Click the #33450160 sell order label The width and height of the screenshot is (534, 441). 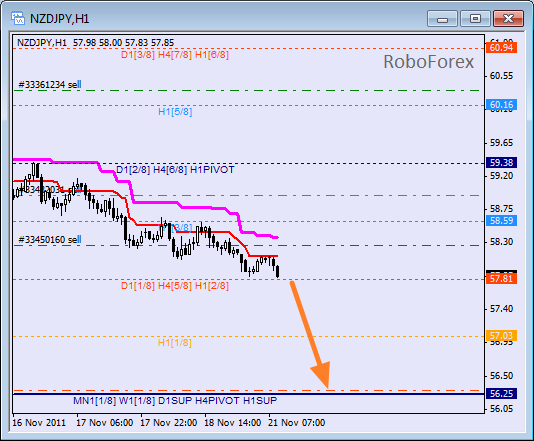[x=50, y=240]
